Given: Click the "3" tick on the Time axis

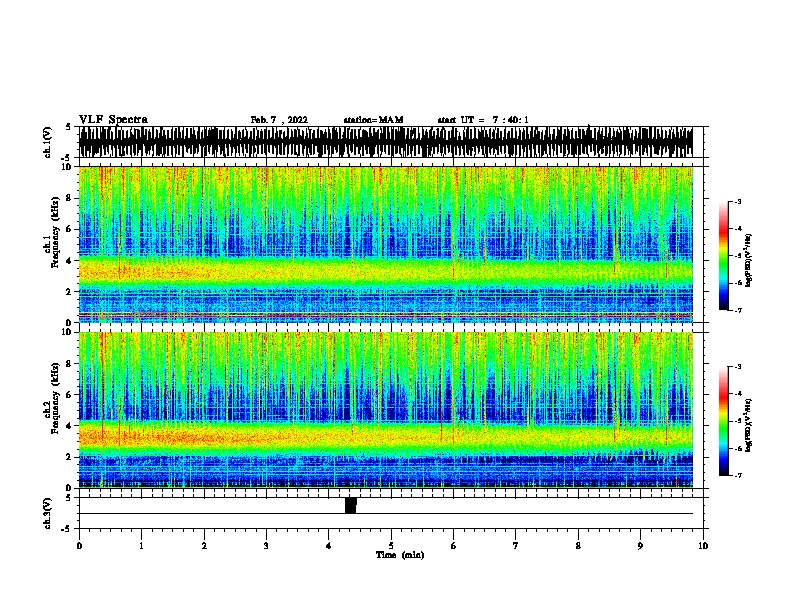Looking at the screenshot, I should (x=266, y=546).
